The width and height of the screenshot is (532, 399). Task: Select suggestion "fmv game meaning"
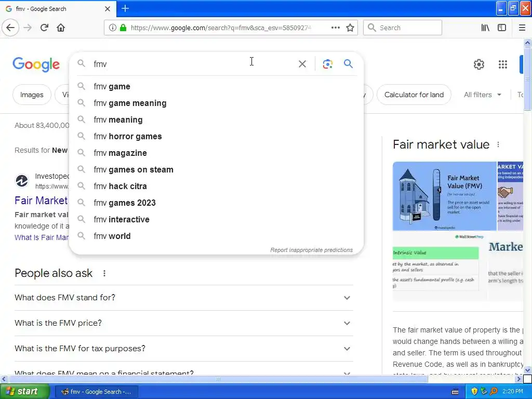(217, 103)
